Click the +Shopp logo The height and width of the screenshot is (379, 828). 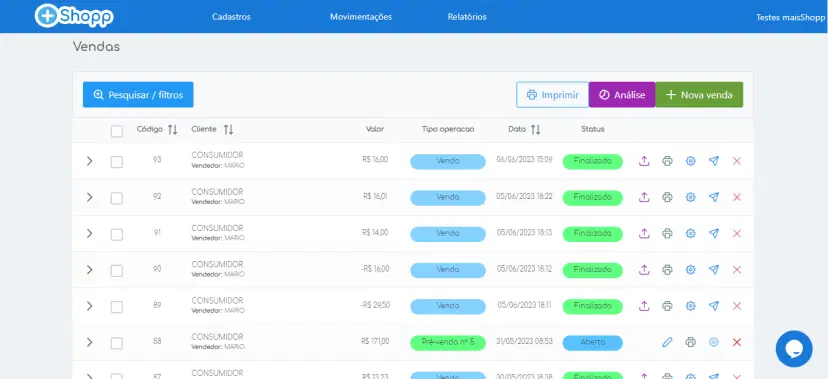[x=74, y=16]
